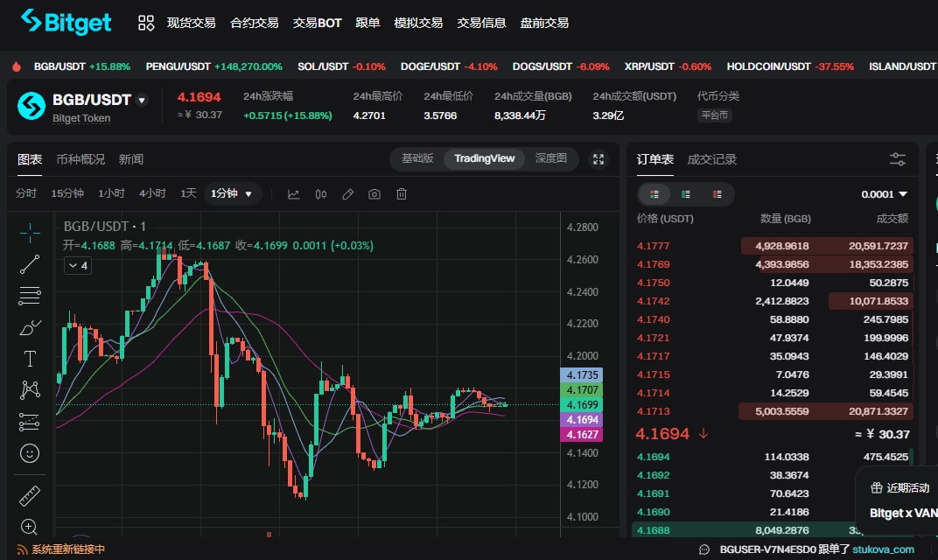Take a chart screenshot with the camera icon
Screen dimensions: 938x560
[x=374, y=193]
